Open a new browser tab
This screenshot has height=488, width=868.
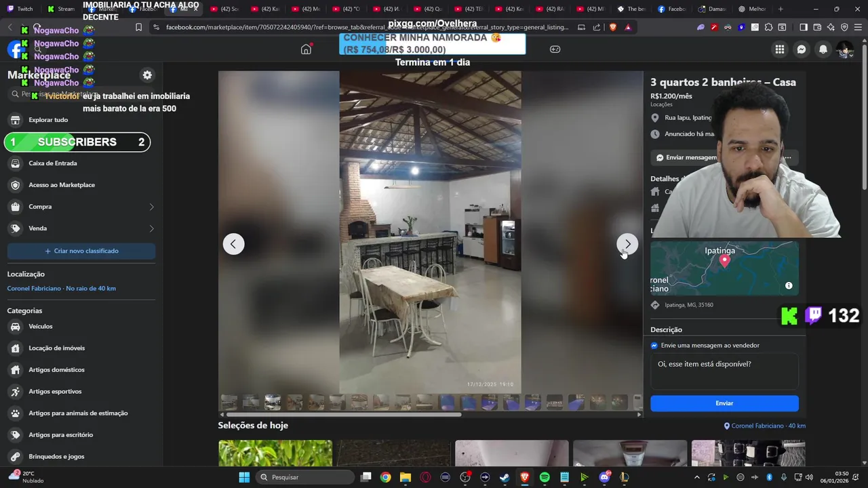[x=781, y=9]
